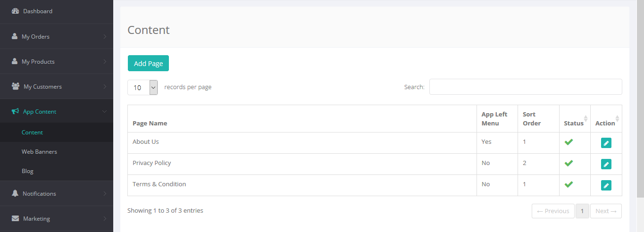The image size is (644, 232).
Task: Edit the About Us page via pencil icon
Action: pos(606,143)
